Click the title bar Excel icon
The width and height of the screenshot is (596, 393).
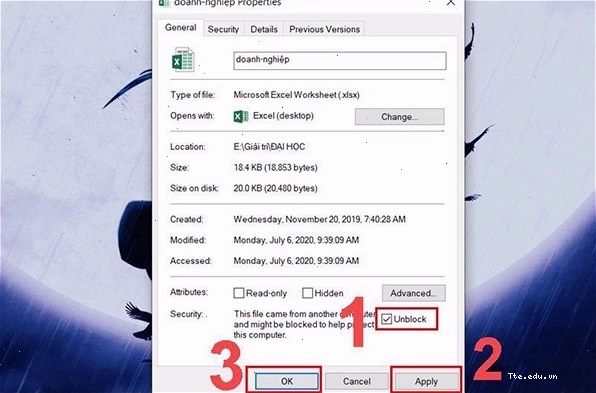[164, 3]
